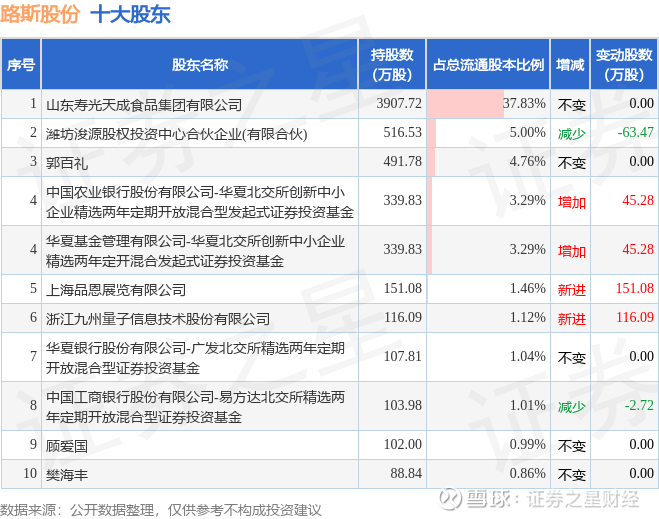
Task: Click shareholder 潍坊浚源股权投资中心合伙企业
Action: (177, 134)
